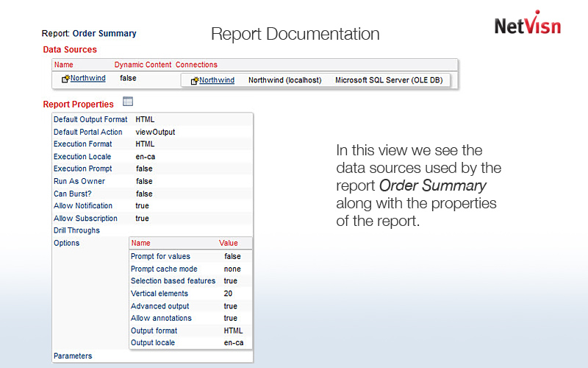Click the Data Sources section heading
This screenshot has width=588, height=368.
[70, 50]
